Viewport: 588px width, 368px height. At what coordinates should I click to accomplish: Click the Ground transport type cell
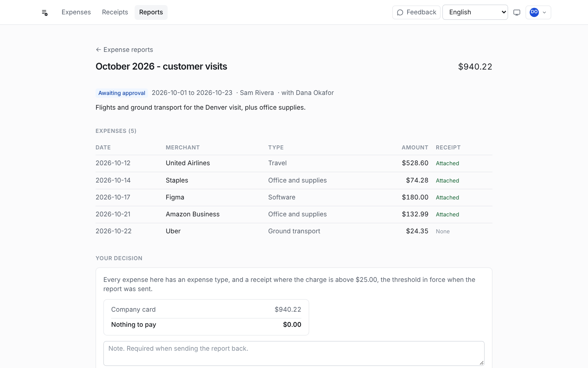(x=294, y=231)
